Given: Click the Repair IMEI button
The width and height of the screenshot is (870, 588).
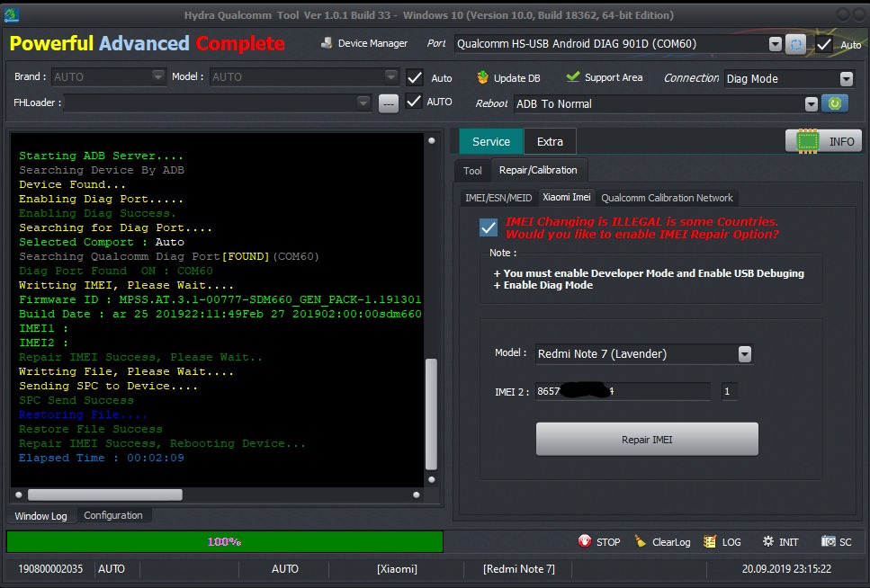Looking at the screenshot, I should click(x=647, y=440).
